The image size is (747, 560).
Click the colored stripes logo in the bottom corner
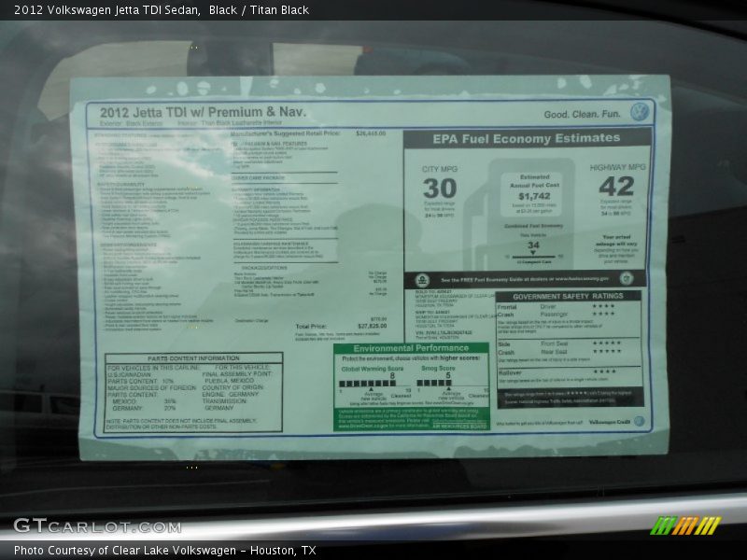pyautogui.click(x=684, y=525)
